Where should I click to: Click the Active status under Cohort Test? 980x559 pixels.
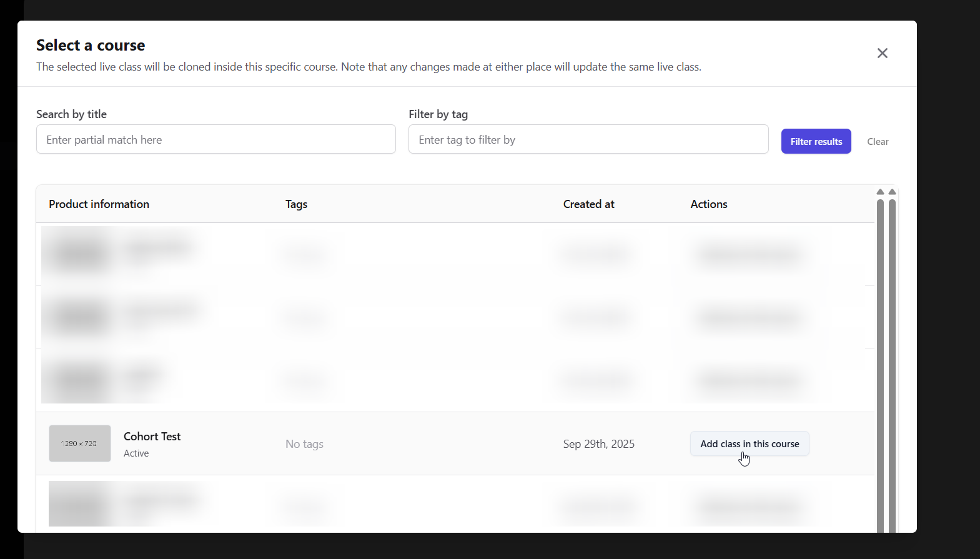point(136,453)
